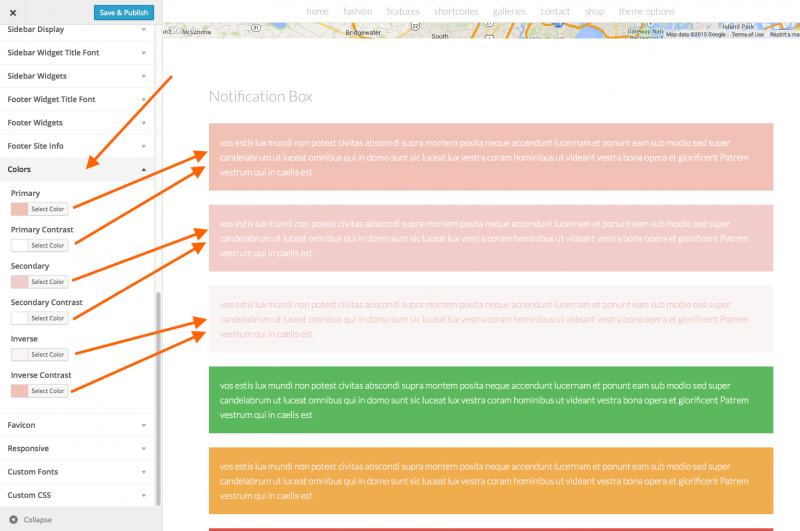Expand the Footer Widgets section
This screenshot has width=800, height=531.
click(x=144, y=123)
